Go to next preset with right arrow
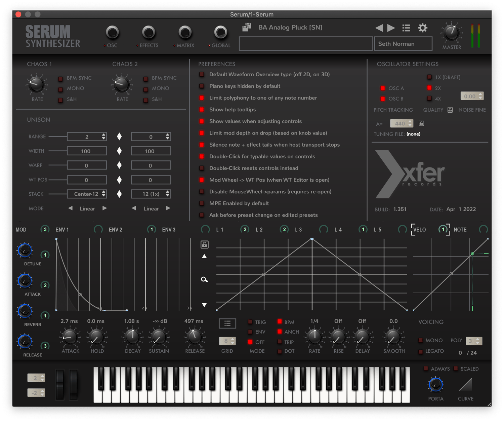This screenshot has height=421, width=504. click(x=391, y=28)
